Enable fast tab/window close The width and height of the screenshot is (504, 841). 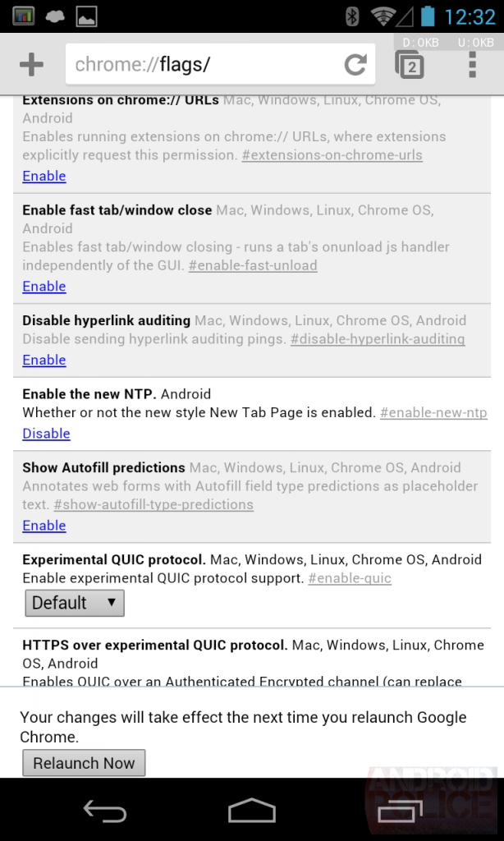click(44, 286)
